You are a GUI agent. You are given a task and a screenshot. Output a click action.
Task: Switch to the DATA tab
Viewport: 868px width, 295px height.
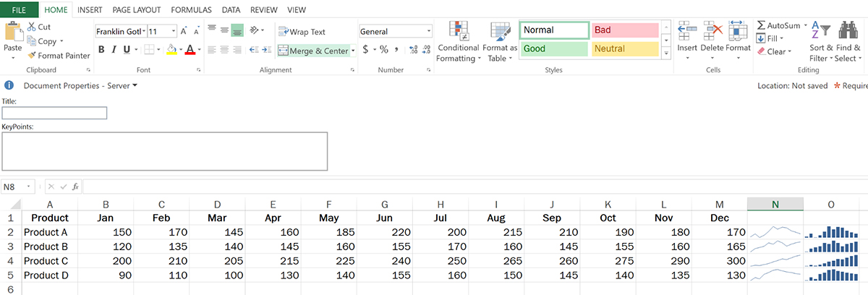[231, 10]
